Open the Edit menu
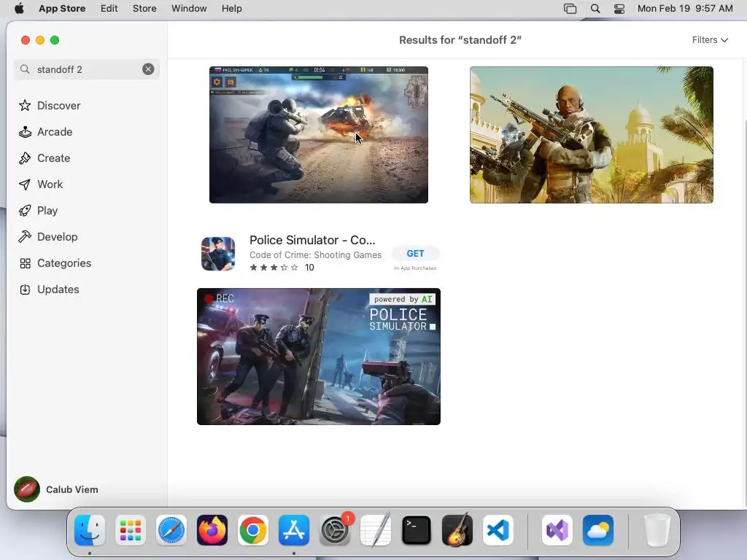Screen dimensions: 747x560 [109, 9]
